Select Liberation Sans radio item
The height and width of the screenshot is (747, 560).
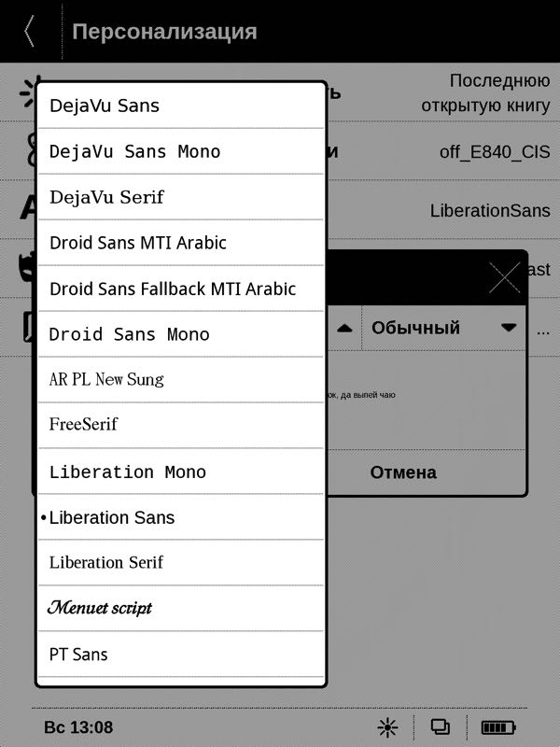pyautogui.click(x=181, y=517)
